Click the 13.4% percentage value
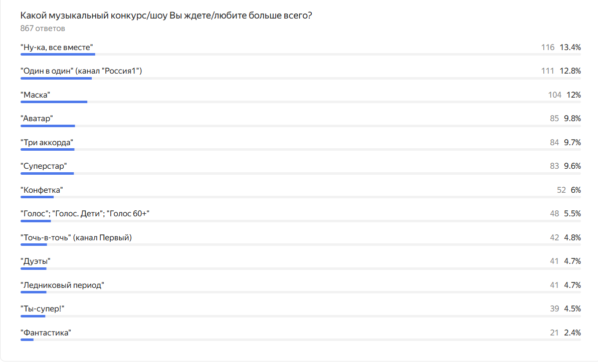The width and height of the screenshot is (598, 364). pos(570,48)
